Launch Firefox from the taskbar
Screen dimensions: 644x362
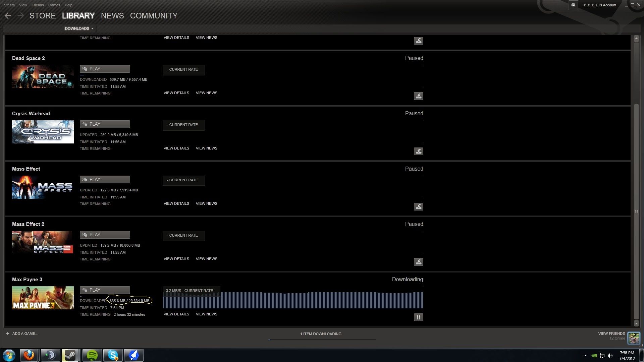coord(29,355)
